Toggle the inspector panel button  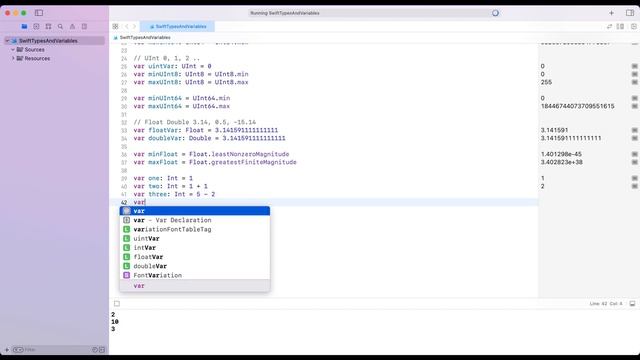click(x=630, y=13)
